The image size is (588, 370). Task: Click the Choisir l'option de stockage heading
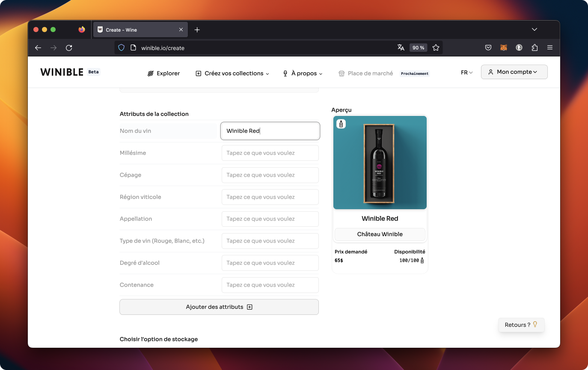(x=159, y=339)
